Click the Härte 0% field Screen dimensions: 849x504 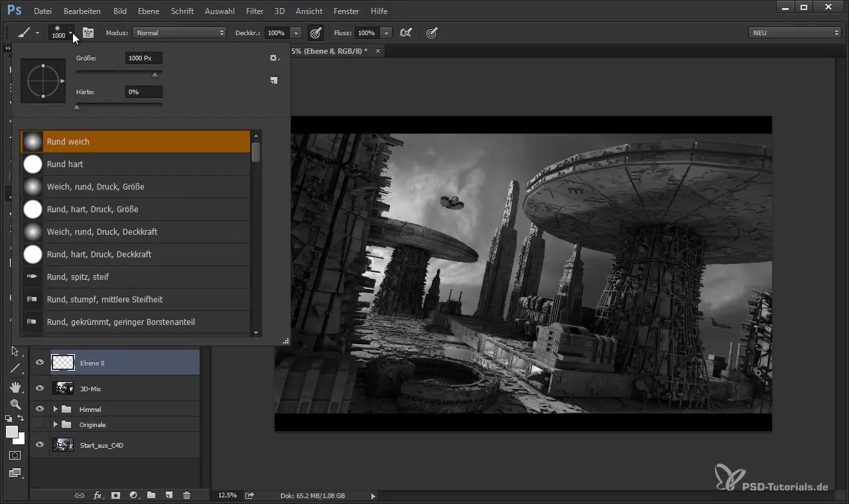(x=144, y=92)
